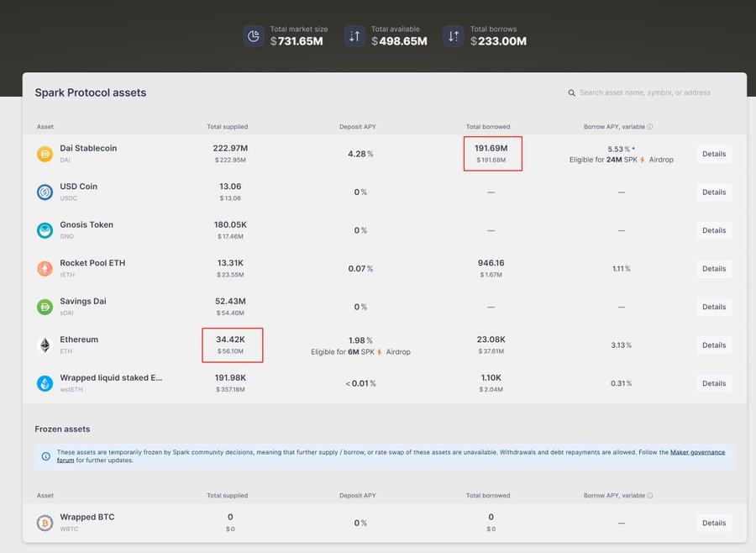The width and height of the screenshot is (756, 553).
Task: View Details for Wrapped BTC
Action: 713,523
